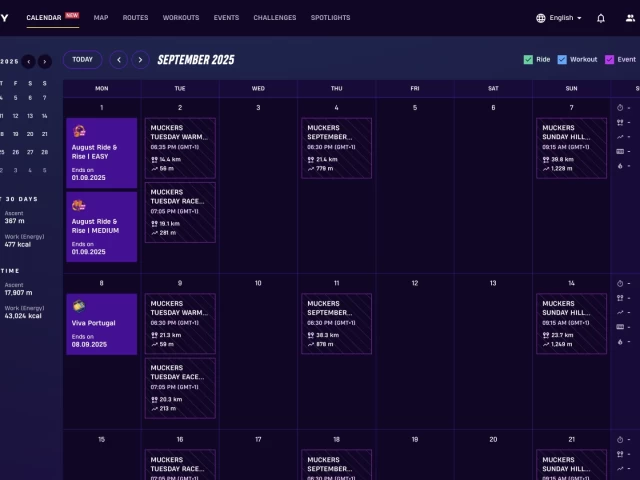
Task: Click the second week summary ascent icon
Action: [620, 312]
